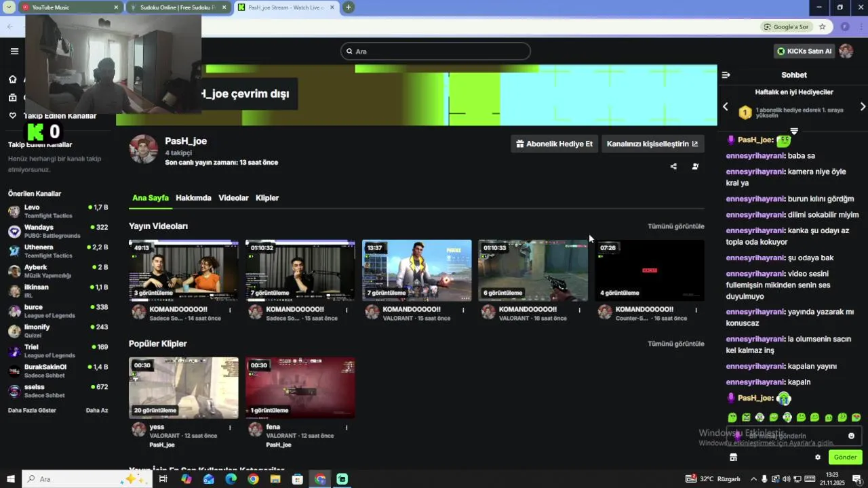Expand the gifters panel handle
Viewport: 868px width, 488px height.
(x=794, y=131)
